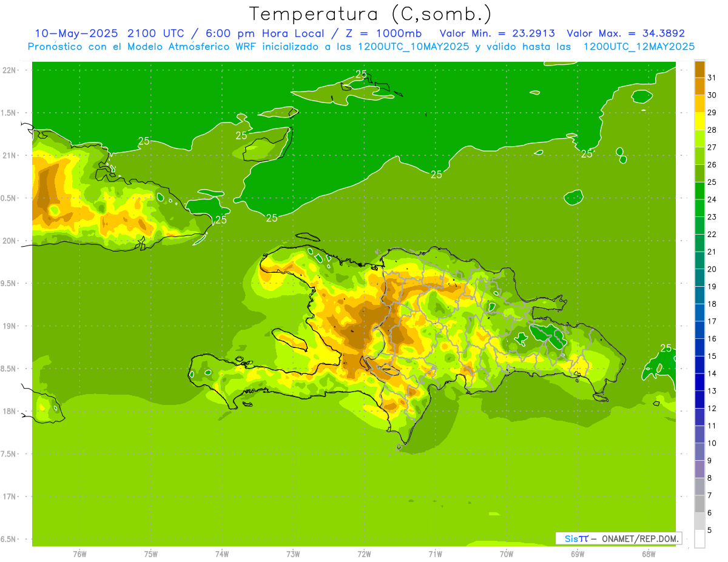Click the '74W' longitude axis label
Image resolution: width=728 pixels, height=562 pixels.
(221, 554)
